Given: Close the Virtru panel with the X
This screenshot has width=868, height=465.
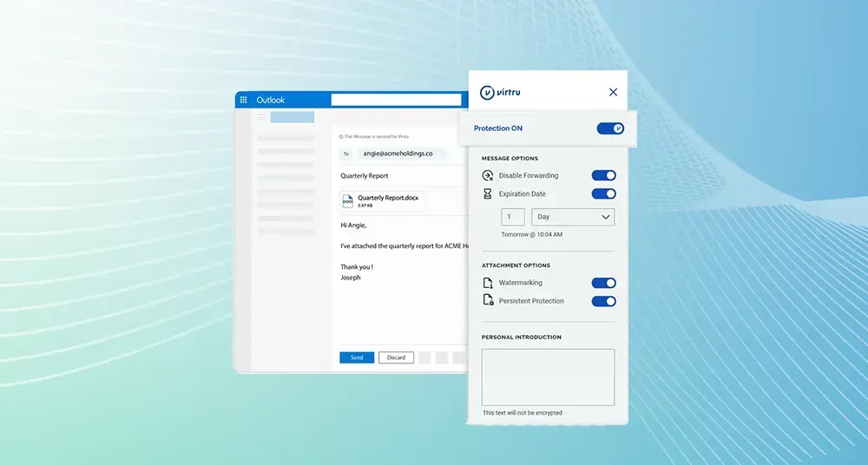Looking at the screenshot, I should pos(613,92).
